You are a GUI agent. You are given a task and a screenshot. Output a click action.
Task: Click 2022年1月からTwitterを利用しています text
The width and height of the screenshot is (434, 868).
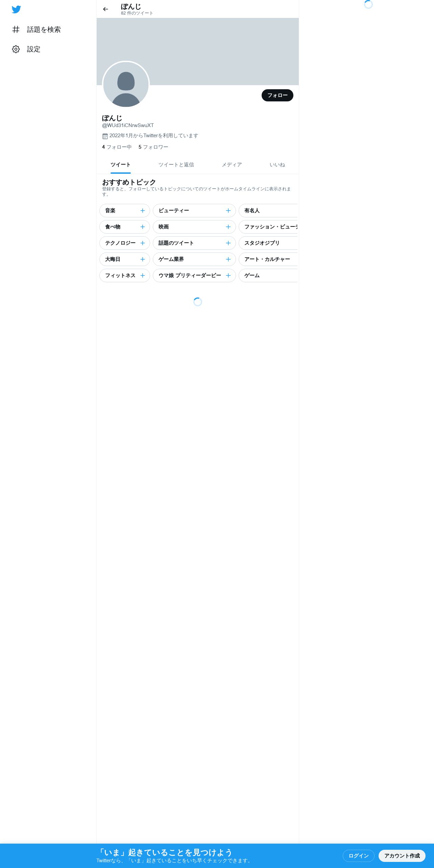tap(154, 136)
